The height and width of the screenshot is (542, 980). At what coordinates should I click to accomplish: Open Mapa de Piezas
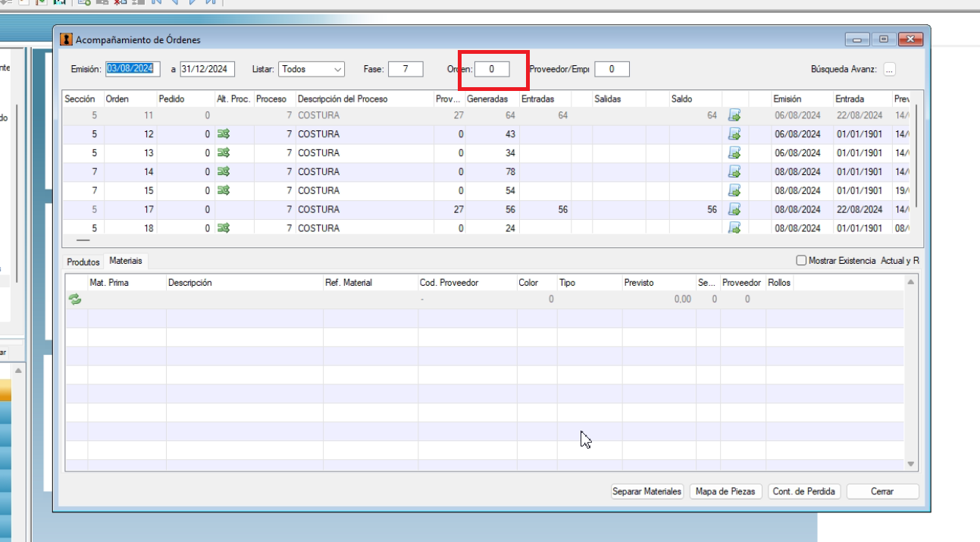(725, 491)
